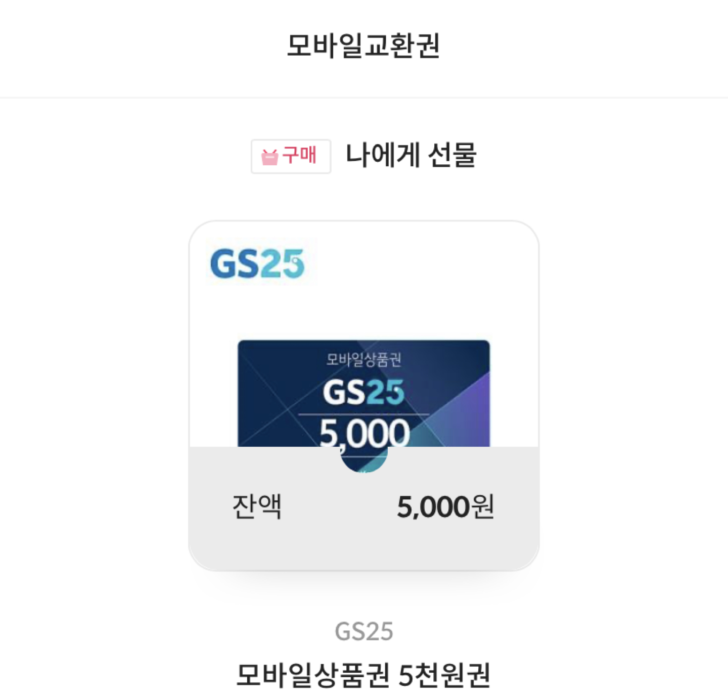This screenshot has width=728, height=700.
Task: Click the 5천원권 part of the product title
Action: 444,675
